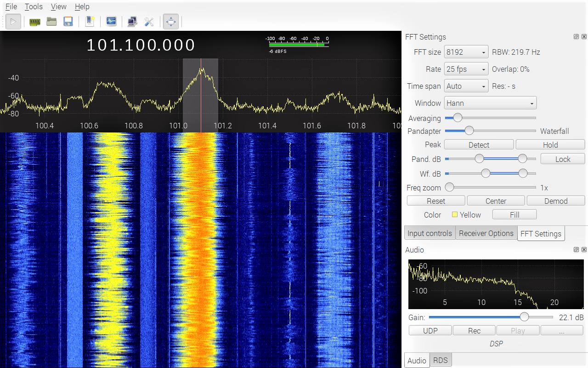Click the 101.100.000 frequency display
Screen dimensions: 588x368
(141, 45)
